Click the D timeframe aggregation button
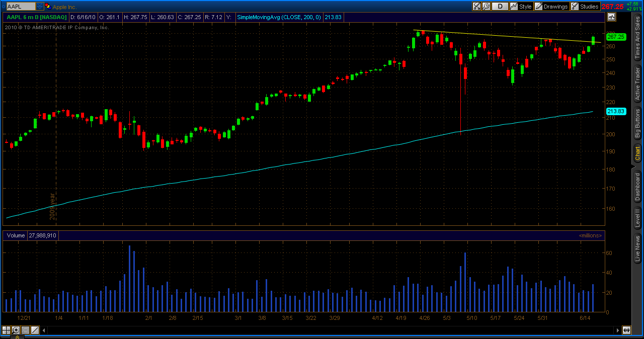This screenshot has width=644, height=339. pyautogui.click(x=500, y=7)
